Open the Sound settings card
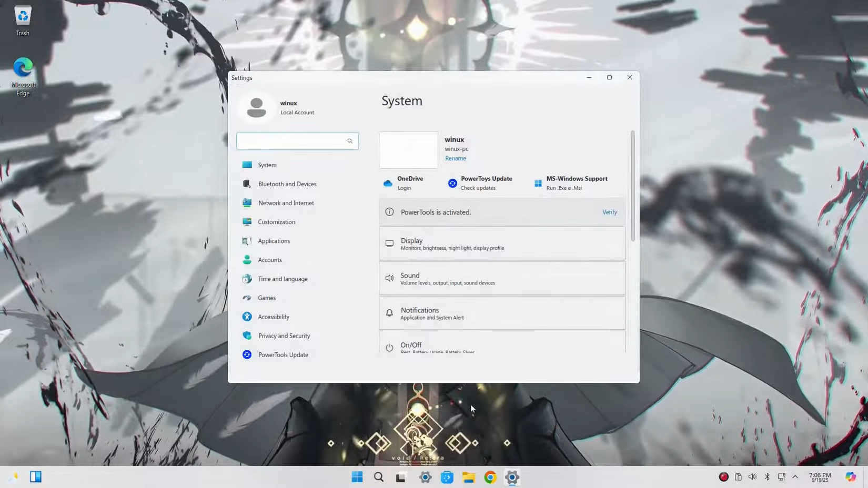The width and height of the screenshot is (868, 488). [x=501, y=278]
